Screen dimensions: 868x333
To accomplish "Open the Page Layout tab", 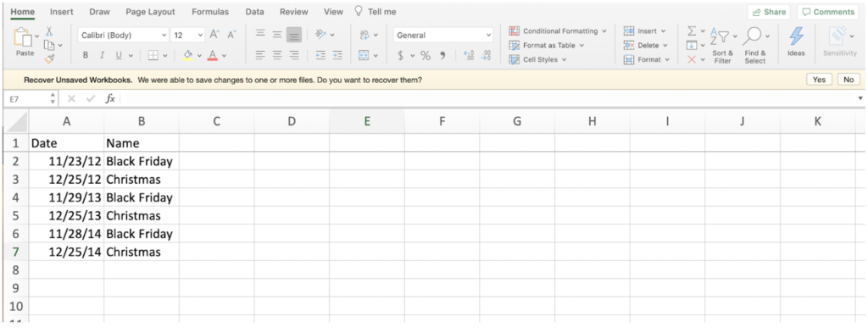I will (150, 12).
